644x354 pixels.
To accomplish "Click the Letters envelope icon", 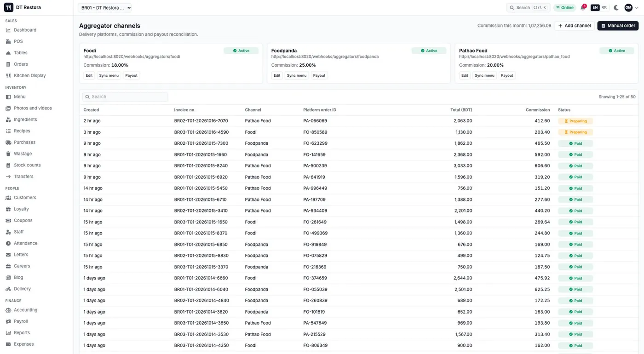I will [x=8, y=255].
